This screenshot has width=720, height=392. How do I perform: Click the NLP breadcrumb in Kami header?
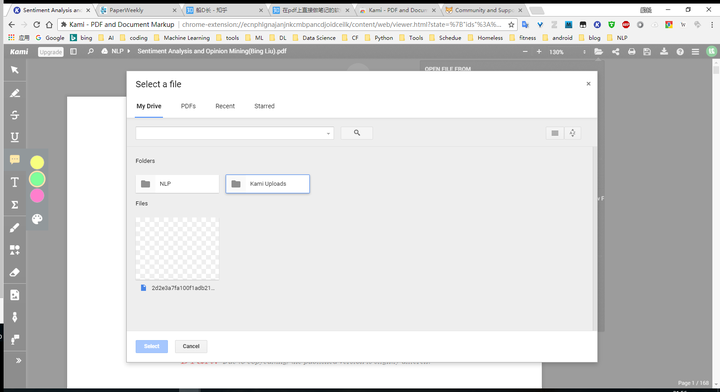(x=117, y=51)
